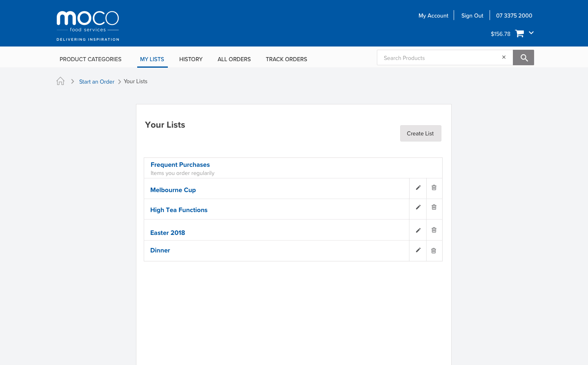This screenshot has width=588, height=365.
Task: Expand the cart dropdown chevron
Action: pyautogui.click(x=531, y=33)
